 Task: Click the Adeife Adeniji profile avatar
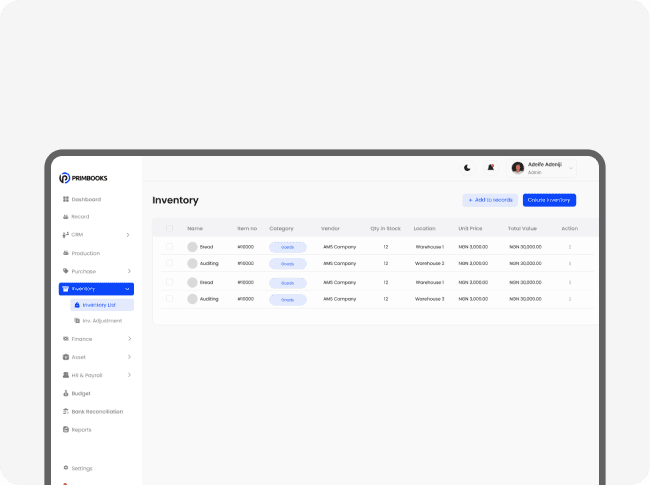coord(518,168)
